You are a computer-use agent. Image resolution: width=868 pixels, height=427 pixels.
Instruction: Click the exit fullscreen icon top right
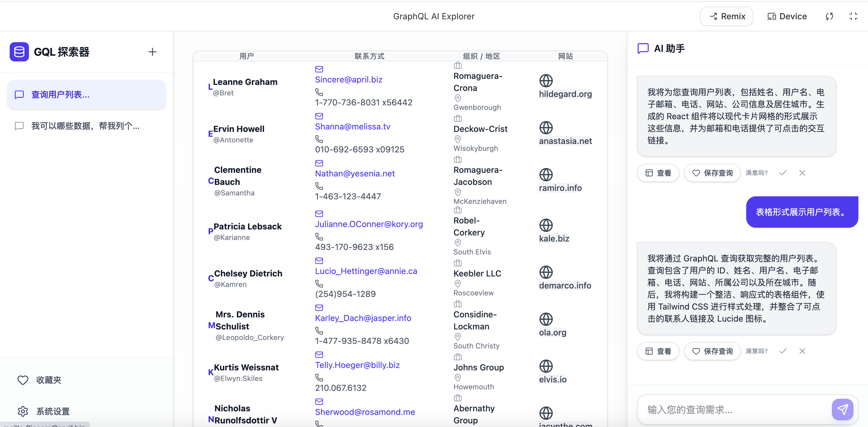[853, 16]
